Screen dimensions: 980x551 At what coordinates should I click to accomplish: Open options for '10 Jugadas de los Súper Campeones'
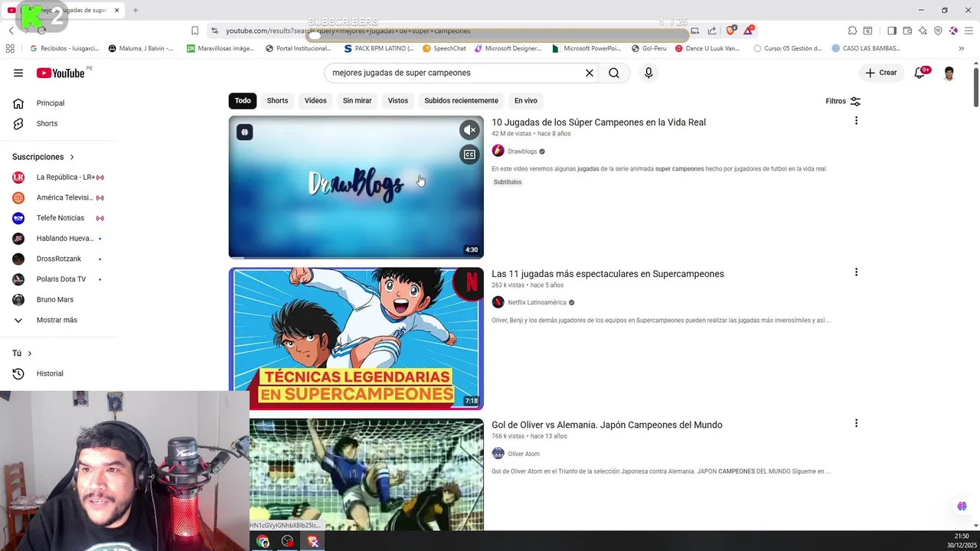point(856,121)
